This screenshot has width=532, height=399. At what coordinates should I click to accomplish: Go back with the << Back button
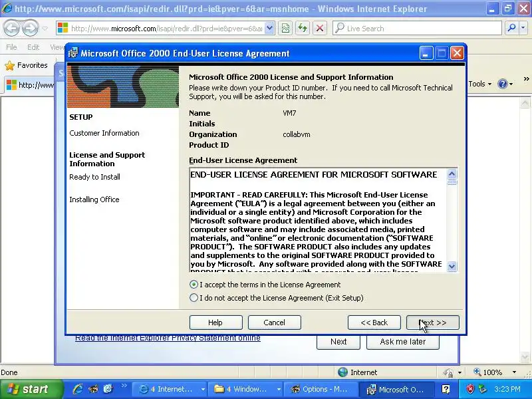[374, 323]
